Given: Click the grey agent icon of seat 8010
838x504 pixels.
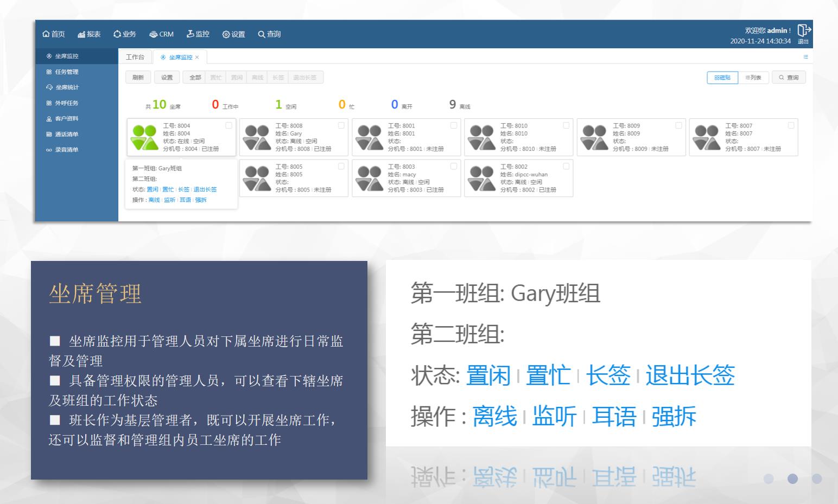Looking at the screenshot, I should (482, 137).
